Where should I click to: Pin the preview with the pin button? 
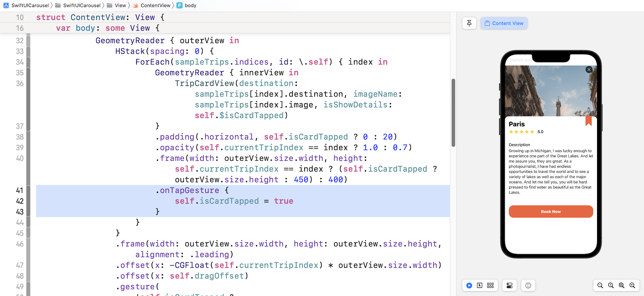tap(469, 23)
